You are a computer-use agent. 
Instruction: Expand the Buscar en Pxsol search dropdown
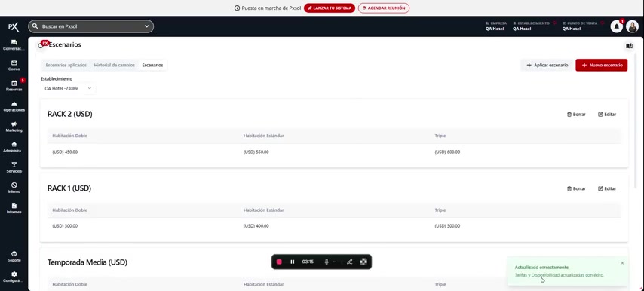pyautogui.click(x=147, y=26)
